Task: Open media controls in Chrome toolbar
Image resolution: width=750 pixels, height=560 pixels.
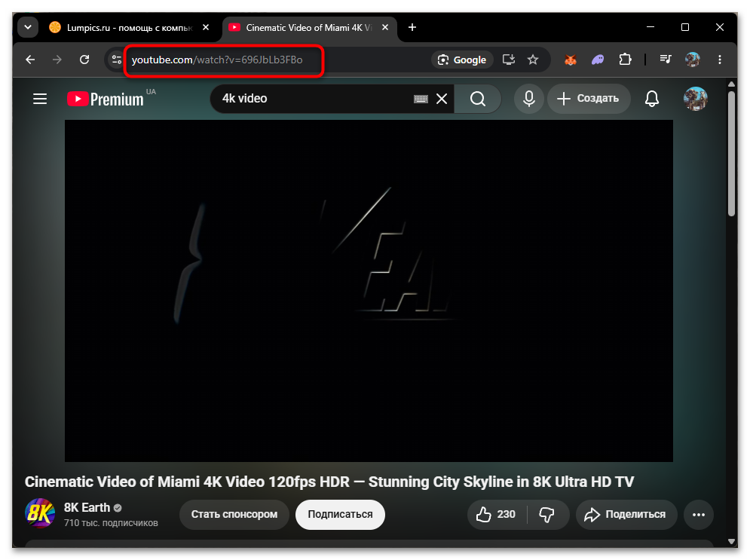Action: click(666, 60)
